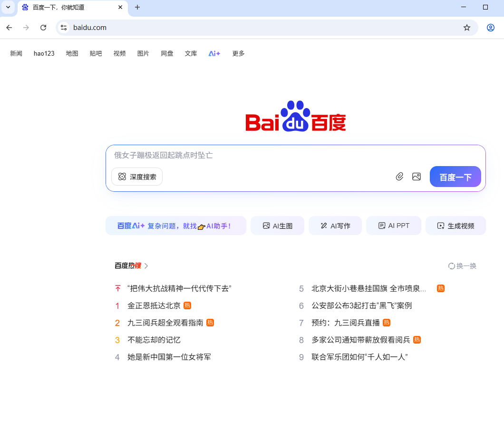The image size is (504, 424).
Task: Click rank number 9 in hot list
Action: point(301,357)
